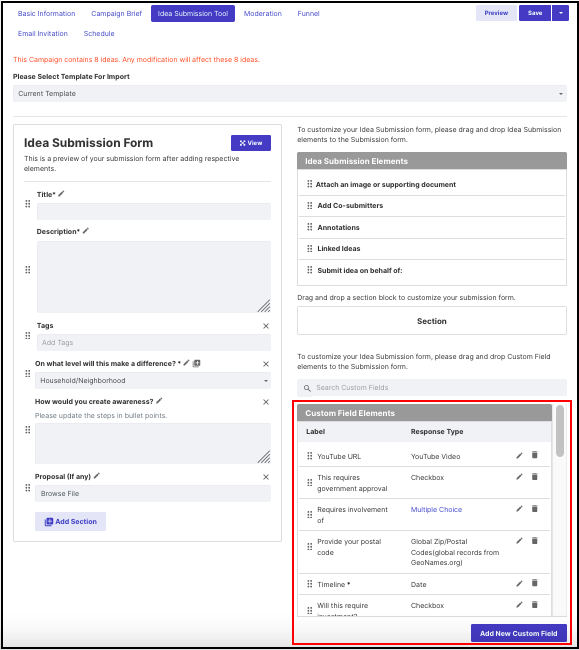Remove the Proposal (If any) field

tap(266, 477)
